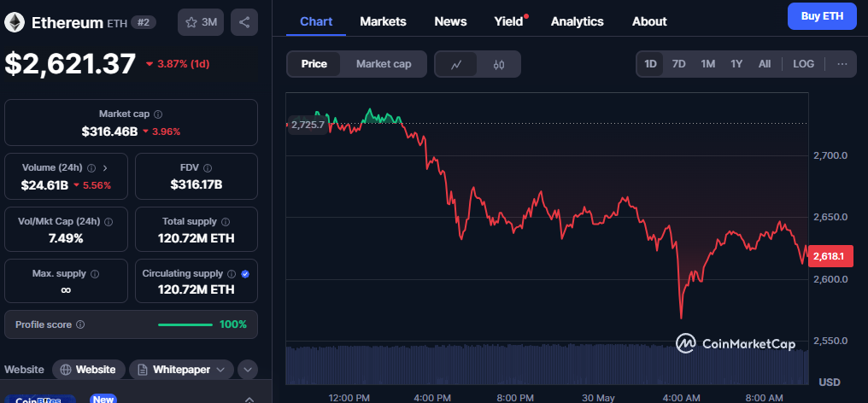Click the $316.46B market cap value
This screenshot has height=403, width=868.
(x=110, y=131)
